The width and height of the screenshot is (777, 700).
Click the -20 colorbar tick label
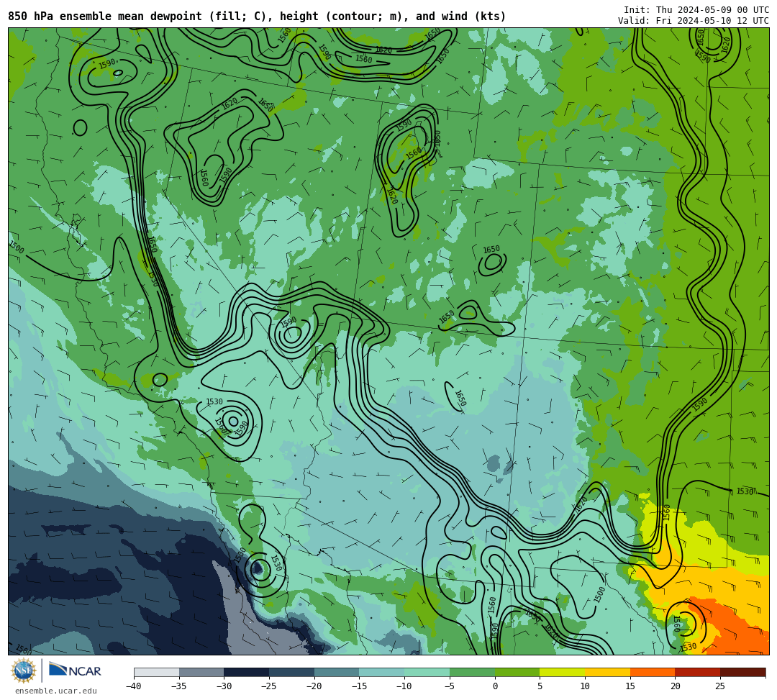click(x=314, y=686)
